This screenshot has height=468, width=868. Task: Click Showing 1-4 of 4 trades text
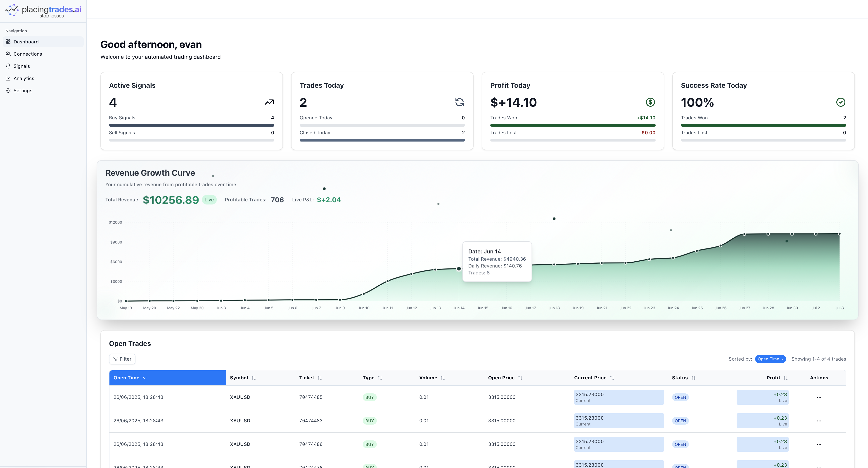(x=818, y=359)
